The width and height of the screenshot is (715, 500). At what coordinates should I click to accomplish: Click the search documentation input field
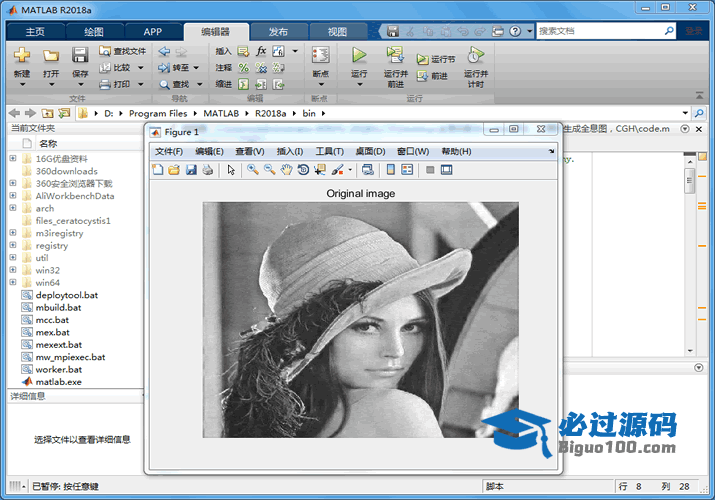tap(600, 31)
